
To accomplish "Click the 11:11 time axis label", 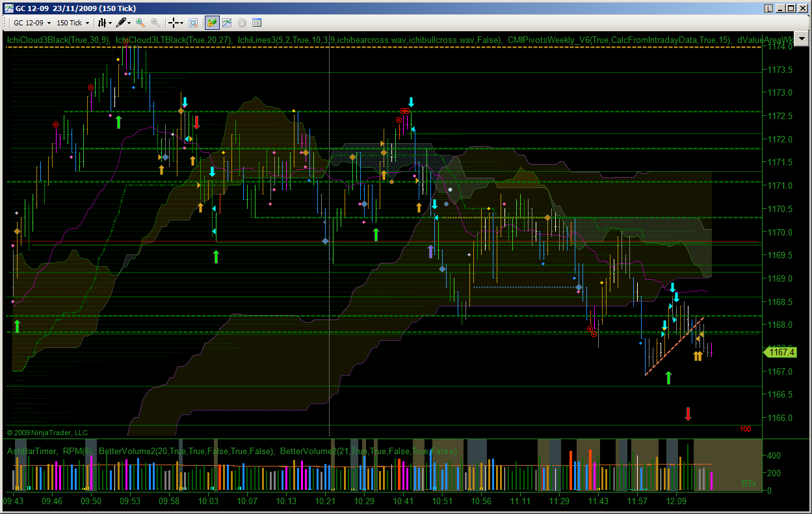I will [x=521, y=502].
